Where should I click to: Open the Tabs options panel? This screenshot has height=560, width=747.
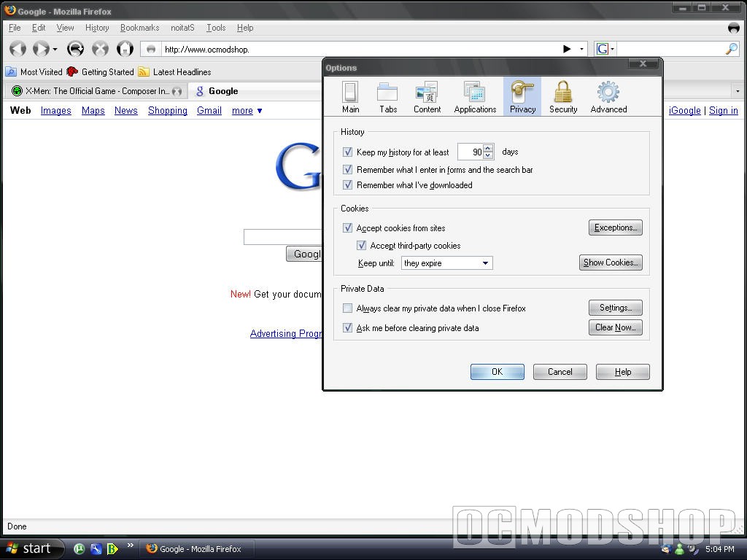[388, 97]
